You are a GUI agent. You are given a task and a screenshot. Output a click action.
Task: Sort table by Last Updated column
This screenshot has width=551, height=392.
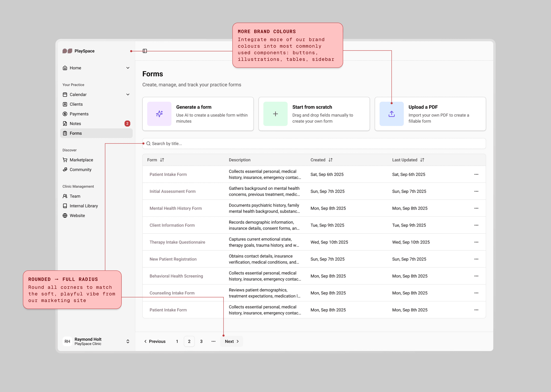(x=422, y=160)
